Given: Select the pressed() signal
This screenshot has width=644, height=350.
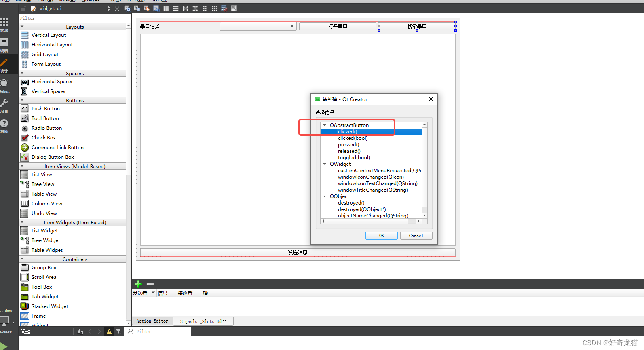Looking at the screenshot, I should (348, 145).
